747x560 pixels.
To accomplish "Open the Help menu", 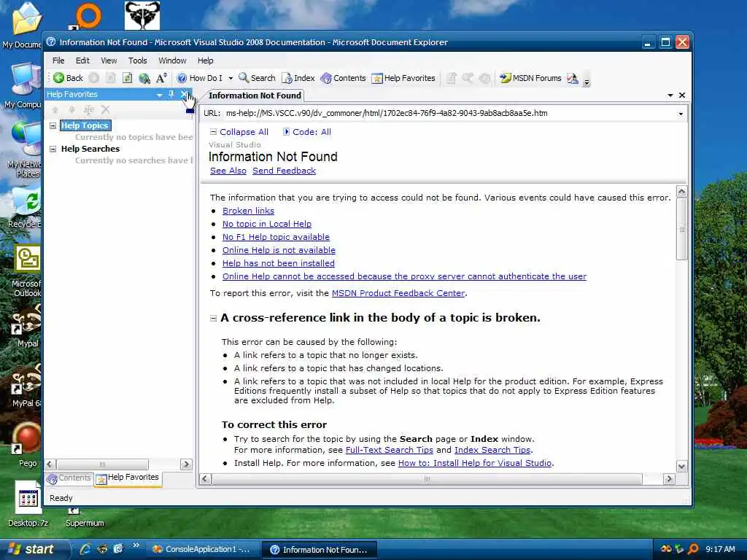I will pyautogui.click(x=205, y=61).
